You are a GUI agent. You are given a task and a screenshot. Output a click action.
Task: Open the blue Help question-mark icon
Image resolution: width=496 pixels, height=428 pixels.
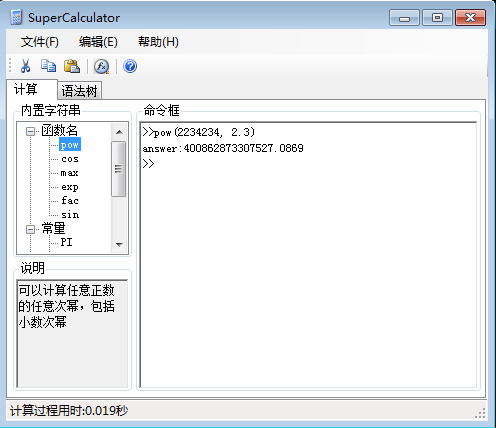click(x=130, y=66)
